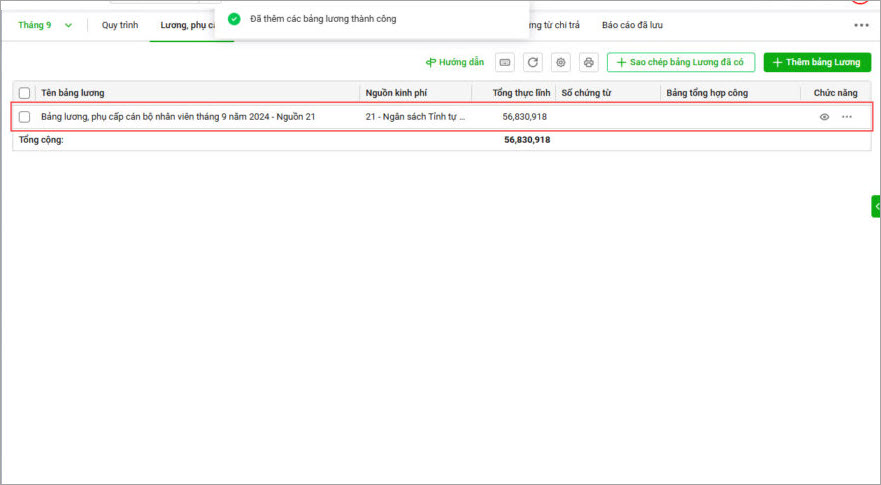Select the 21 - Ngân sách Tỉnh cell
881x485 pixels.
[415, 117]
